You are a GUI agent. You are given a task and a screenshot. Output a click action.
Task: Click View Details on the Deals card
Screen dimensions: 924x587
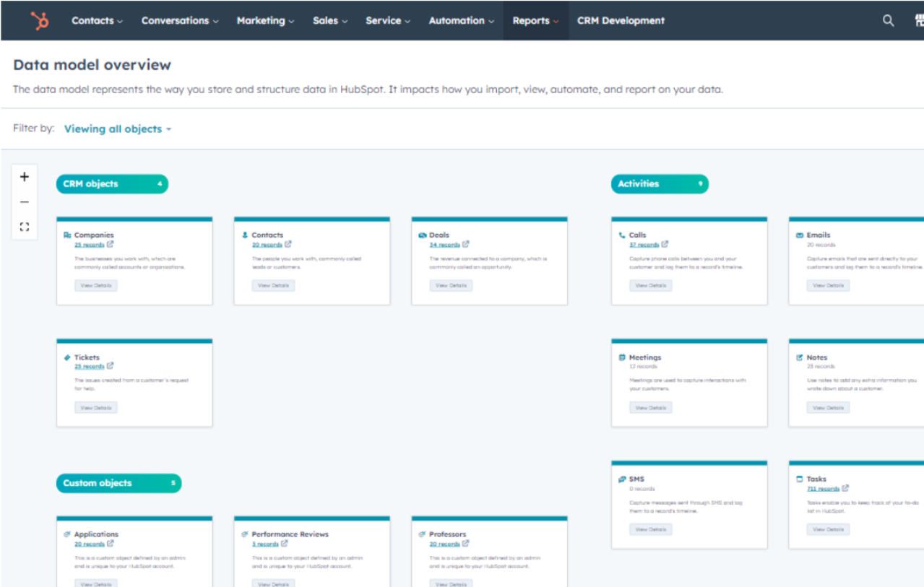(x=451, y=285)
